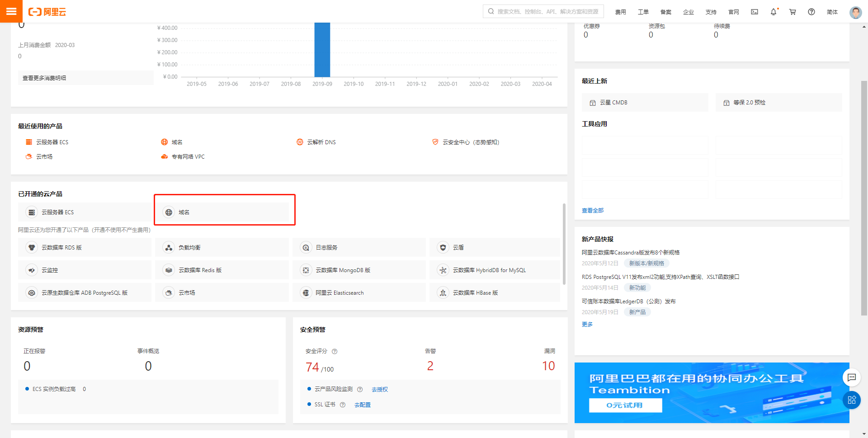Open 云安全中心 (态势感知) recent product
This screenshot has width=868, height=438.
pyautogui.click(x=466, y=142)
